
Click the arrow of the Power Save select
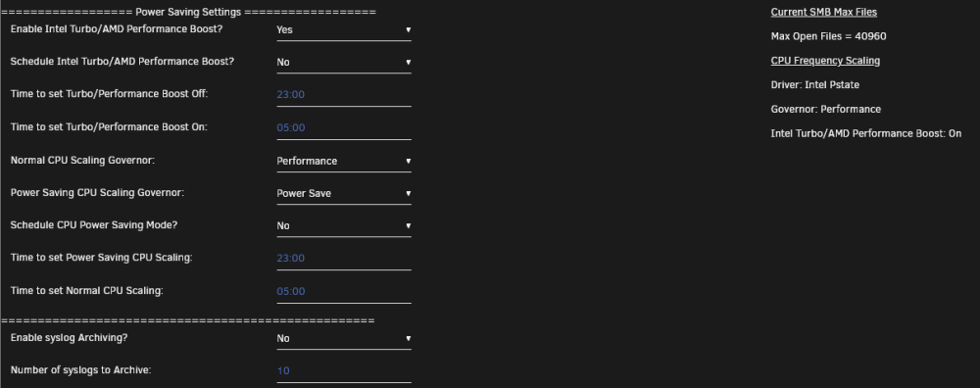coord(408,194)
